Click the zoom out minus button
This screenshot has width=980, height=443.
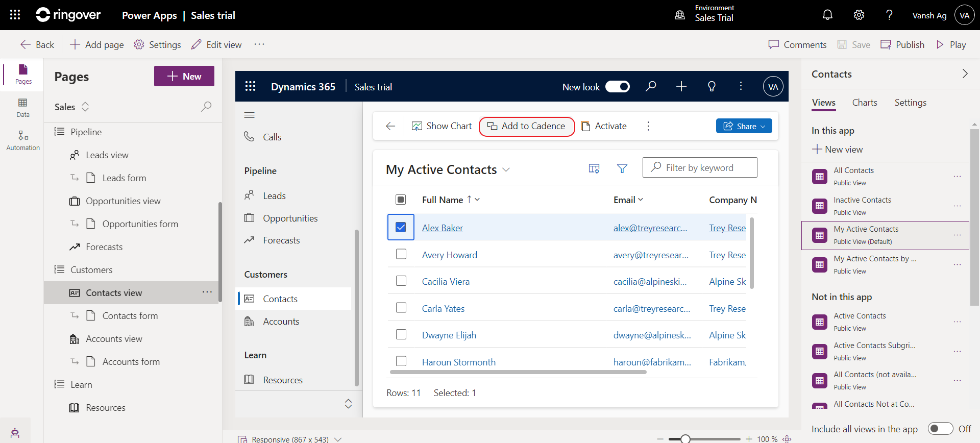[660, 439]
